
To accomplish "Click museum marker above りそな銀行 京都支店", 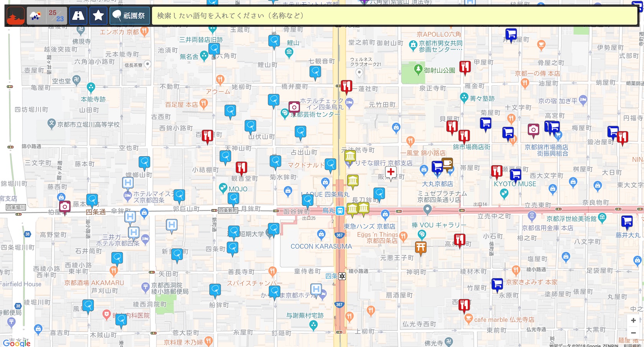I will click(x=350, y=156).
